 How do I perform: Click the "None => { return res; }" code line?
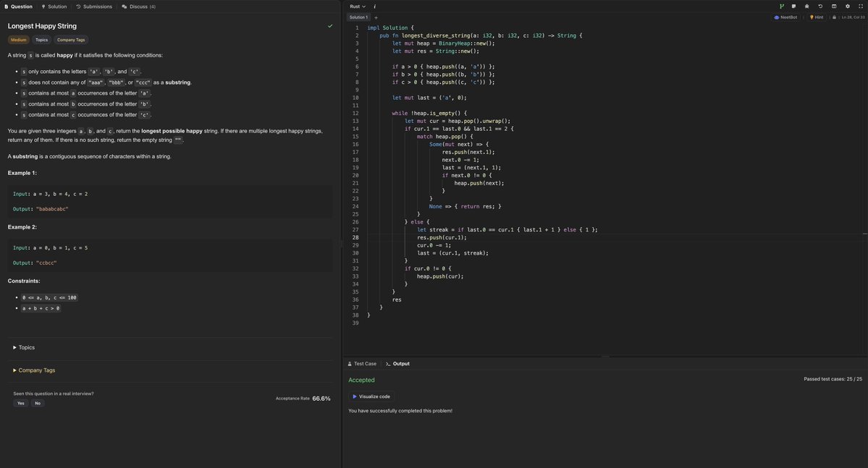[x=465, y=206]
